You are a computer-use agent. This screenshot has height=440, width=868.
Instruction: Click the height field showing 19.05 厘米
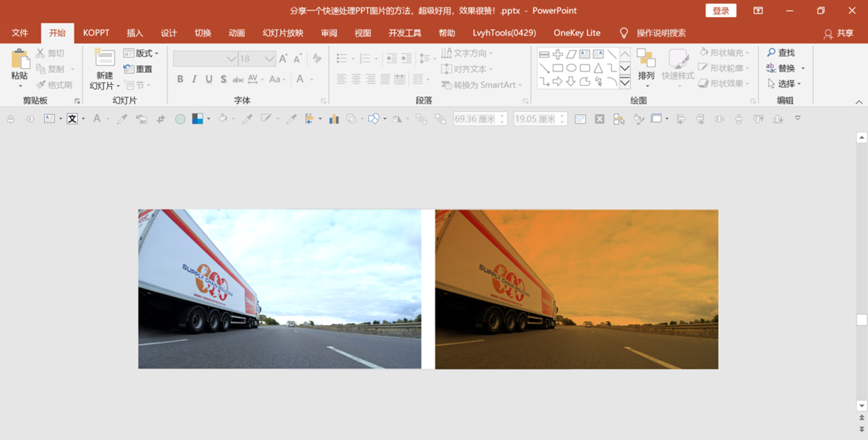[x=540, y=119]
